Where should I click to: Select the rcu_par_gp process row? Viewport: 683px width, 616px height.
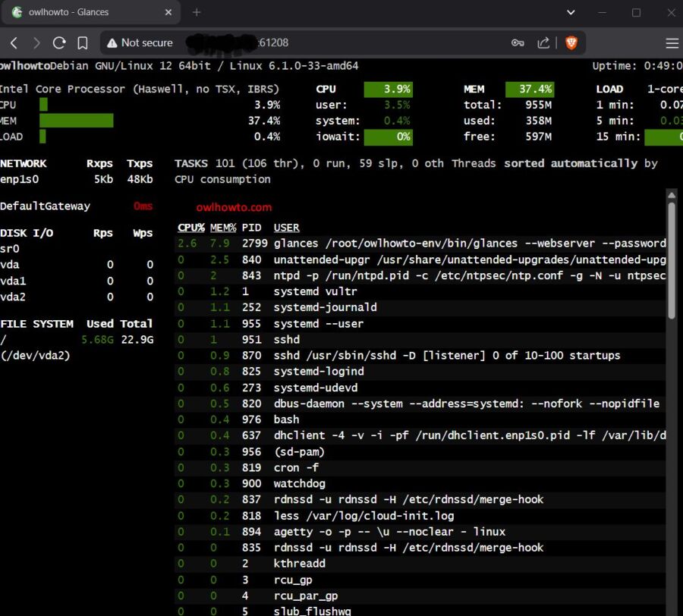click(420, 596)
